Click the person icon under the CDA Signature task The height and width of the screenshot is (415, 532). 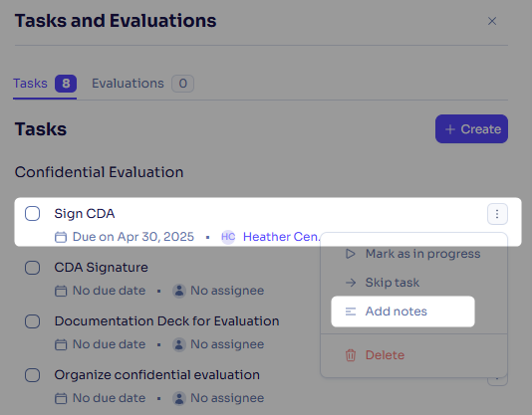(179, 291)
